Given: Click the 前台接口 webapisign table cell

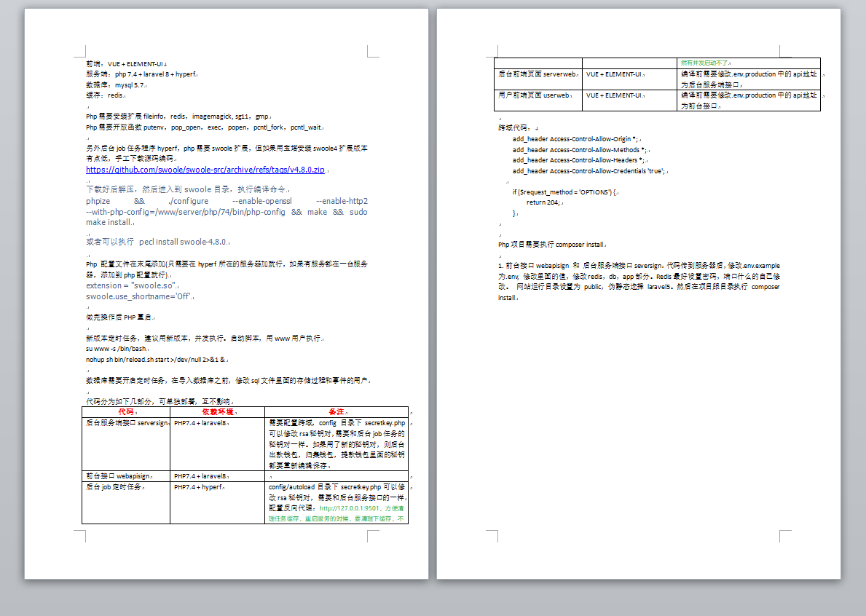Looking at the screenshot, I should [126, 475].
